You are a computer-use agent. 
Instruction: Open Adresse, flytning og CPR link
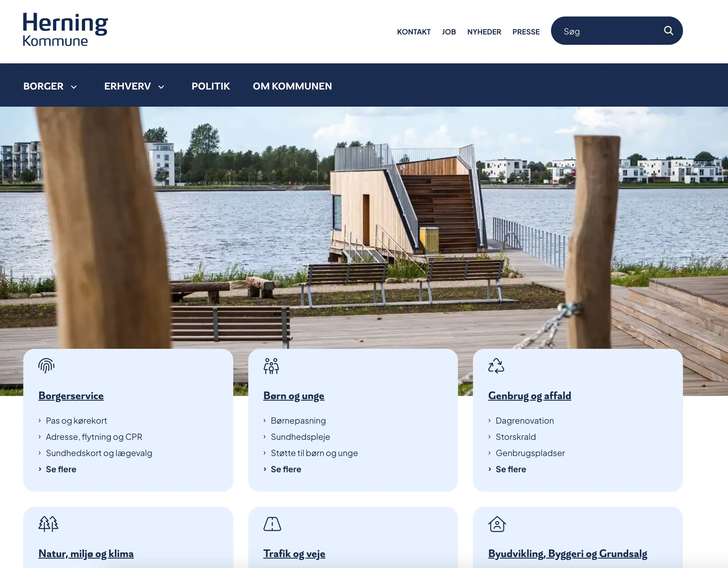pyautogui.click(x=94, y=437)
